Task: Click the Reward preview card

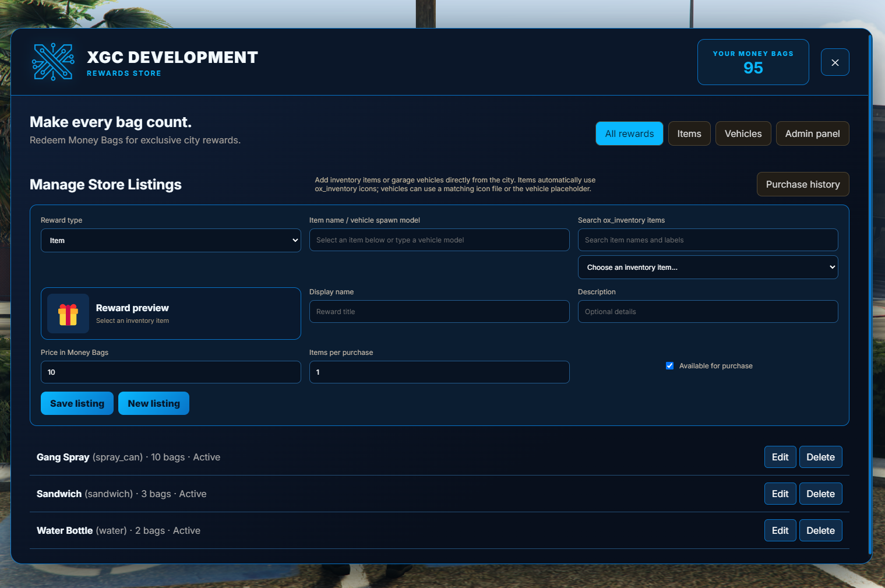Action: 171,314
